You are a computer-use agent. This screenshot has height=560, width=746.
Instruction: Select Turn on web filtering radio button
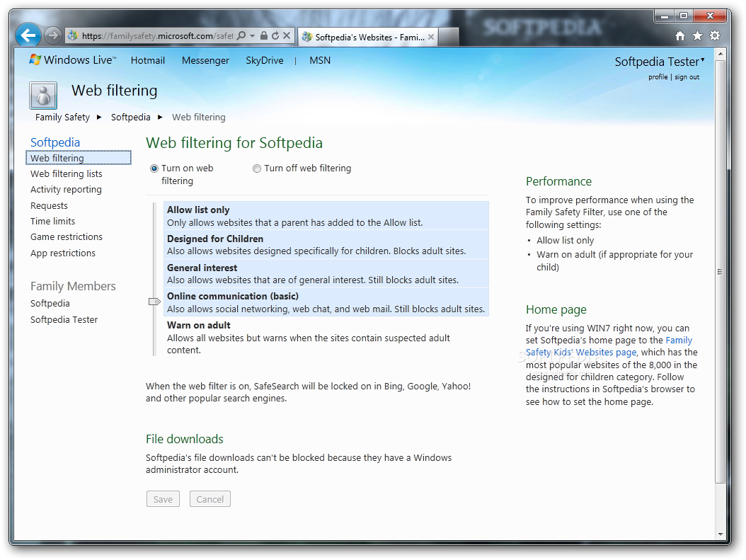[x=154, y=168]
